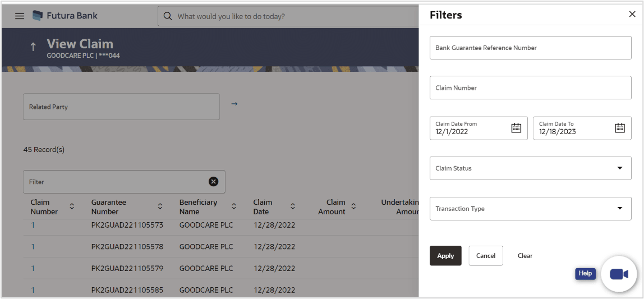
Task: Sort by the Claim Number column
Action: [72, 206]
